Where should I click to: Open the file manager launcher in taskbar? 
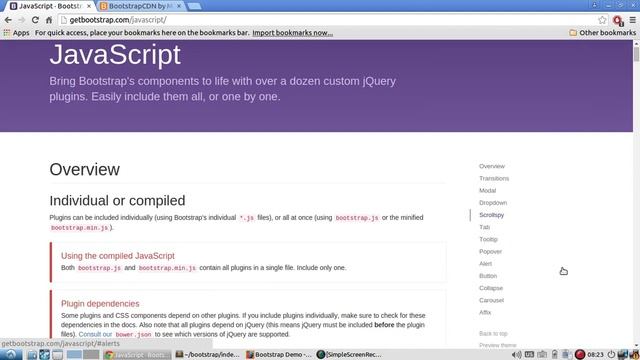pos(32,355)
